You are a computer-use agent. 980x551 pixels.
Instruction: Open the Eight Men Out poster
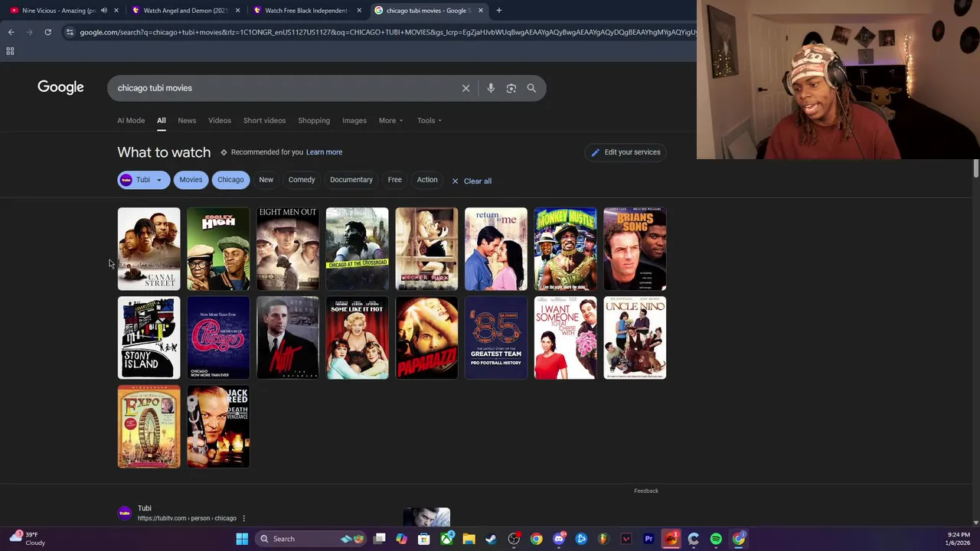[288, 249]
